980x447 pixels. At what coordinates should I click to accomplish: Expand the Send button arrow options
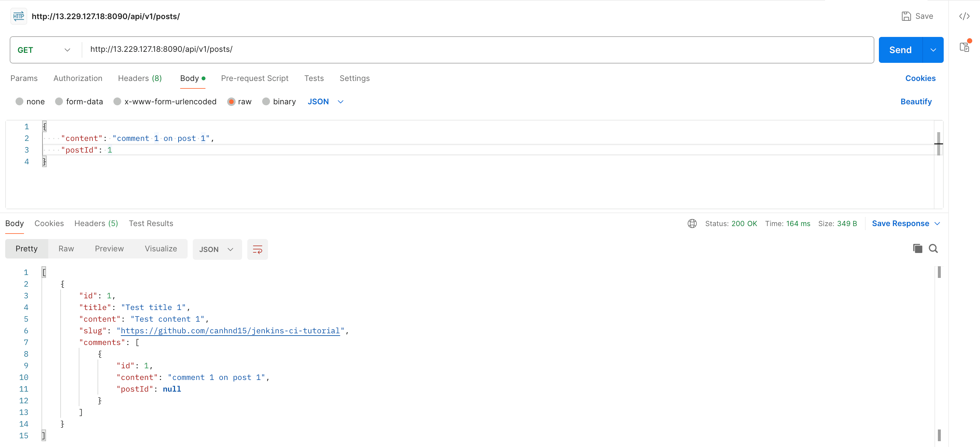pyautogui.click(x=933, y=50)
